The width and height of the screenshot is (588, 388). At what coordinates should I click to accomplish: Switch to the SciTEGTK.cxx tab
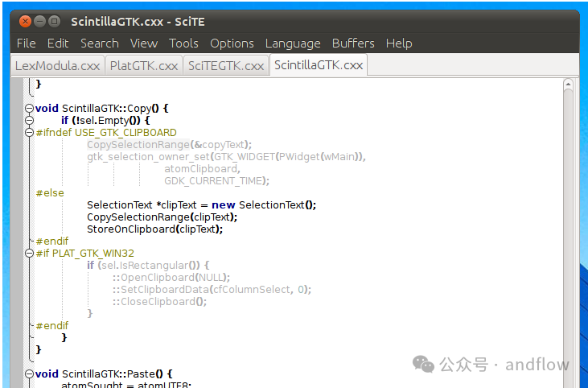pyautogui.click(x=226, y=66)
